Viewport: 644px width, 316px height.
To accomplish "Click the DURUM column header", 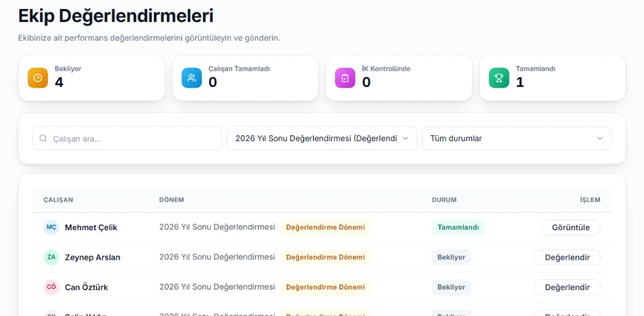I will click(444, 200).
